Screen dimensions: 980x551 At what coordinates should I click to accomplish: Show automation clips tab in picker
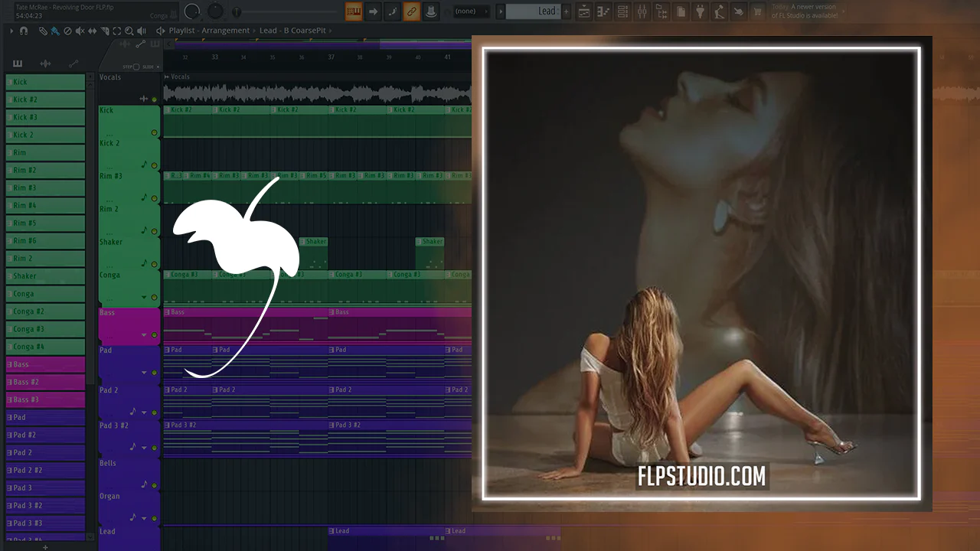[73, 64]
